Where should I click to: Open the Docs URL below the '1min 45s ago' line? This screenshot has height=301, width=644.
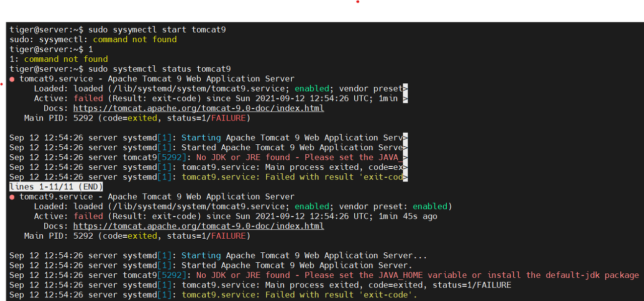pyautogui.click(x=199, y=226)
